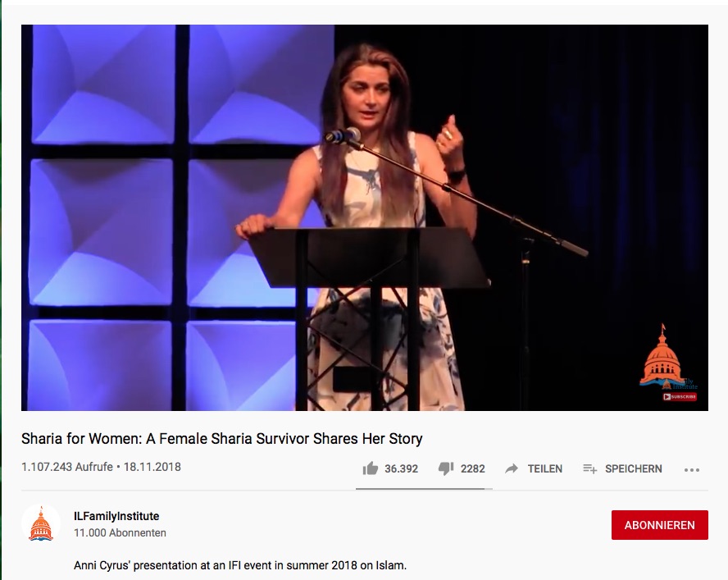
Task: Click the TEILEN share label
Action: [545, 468]
